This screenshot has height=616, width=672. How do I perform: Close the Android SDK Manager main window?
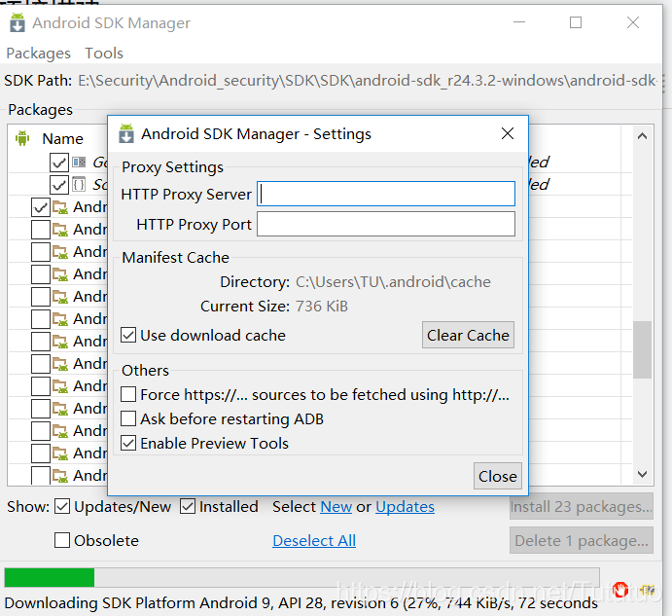(632, 22)
